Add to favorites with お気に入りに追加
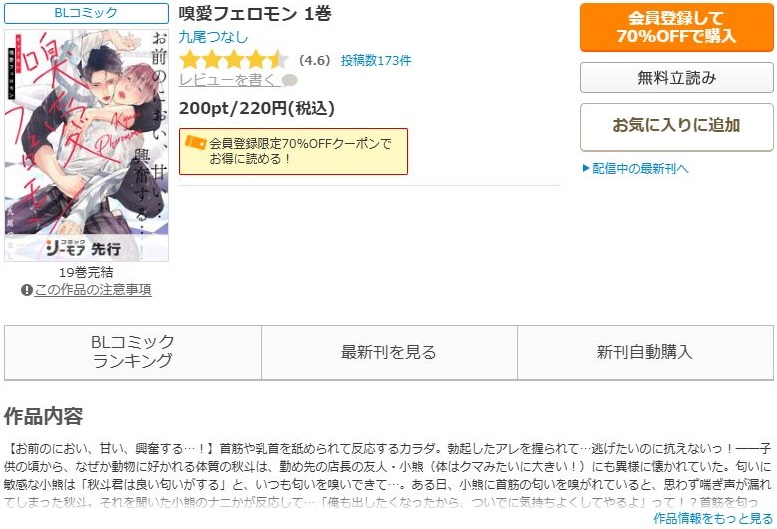This screenshot has height=529, width=777. tap(676, 126)
